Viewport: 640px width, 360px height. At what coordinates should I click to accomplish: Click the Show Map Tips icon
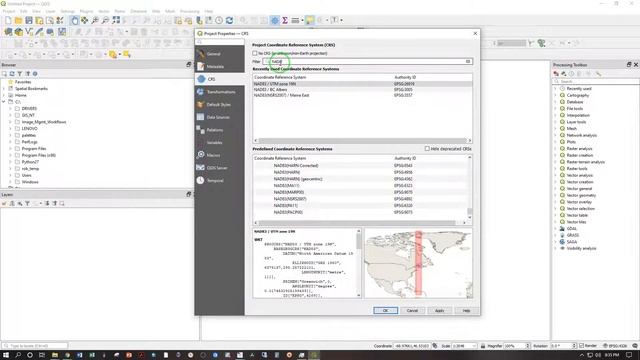[310, 20]
